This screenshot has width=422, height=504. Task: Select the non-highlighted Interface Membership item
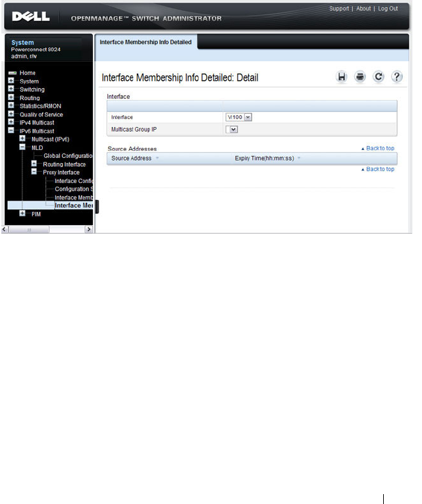74,197
